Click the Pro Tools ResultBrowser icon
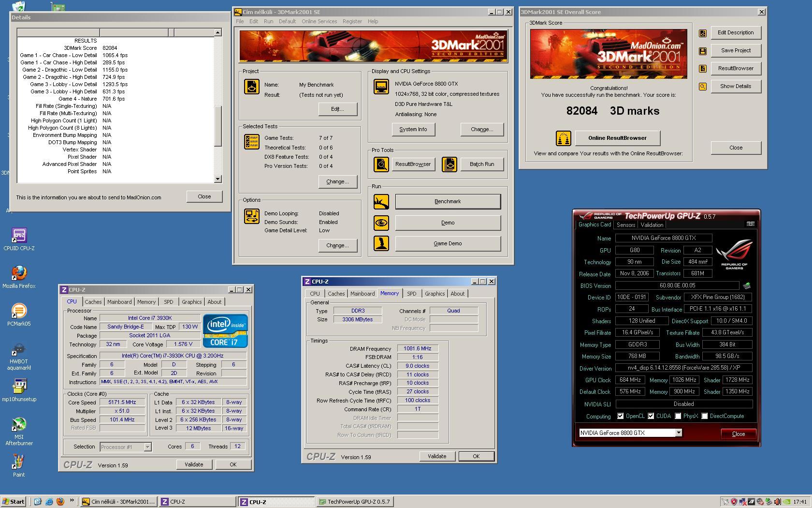This screenshot has width=812, height=508. (381, 164)
